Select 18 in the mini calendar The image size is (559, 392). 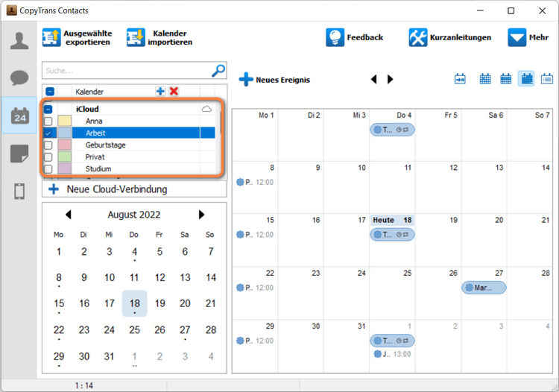click(134, 303)
